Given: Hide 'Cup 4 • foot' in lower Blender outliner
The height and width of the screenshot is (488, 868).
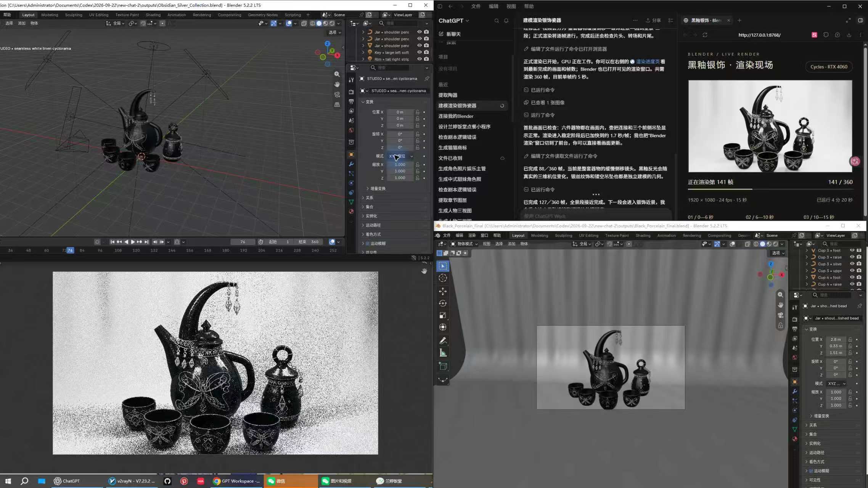Looking at the screenshot, I should [x=852, y=277].
